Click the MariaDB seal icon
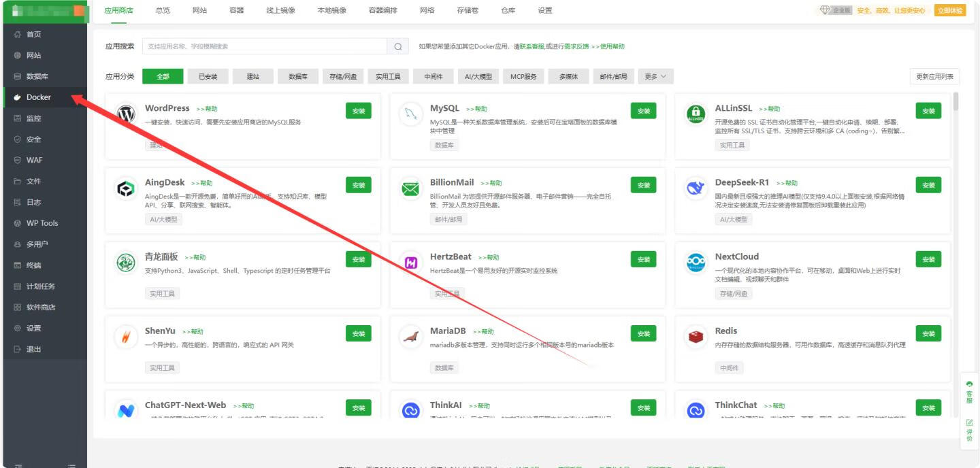The width and height of the screenshot is (980, 468). (x=410, y=337)
